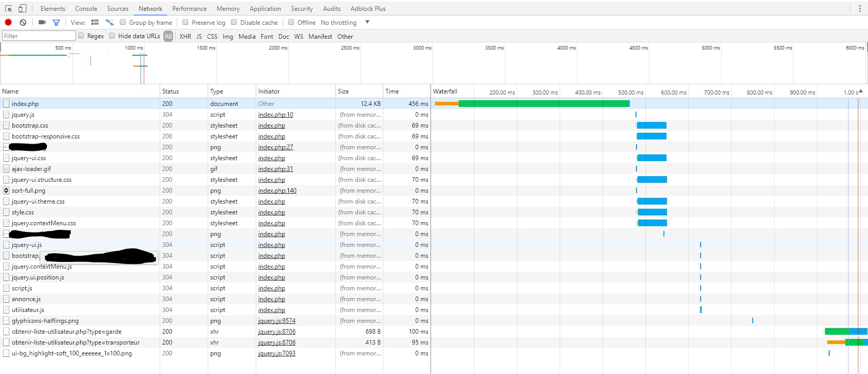Open the jquery.js:7093 initiator link
This screenshot has height=374, width=868.
tap(277, 353)
